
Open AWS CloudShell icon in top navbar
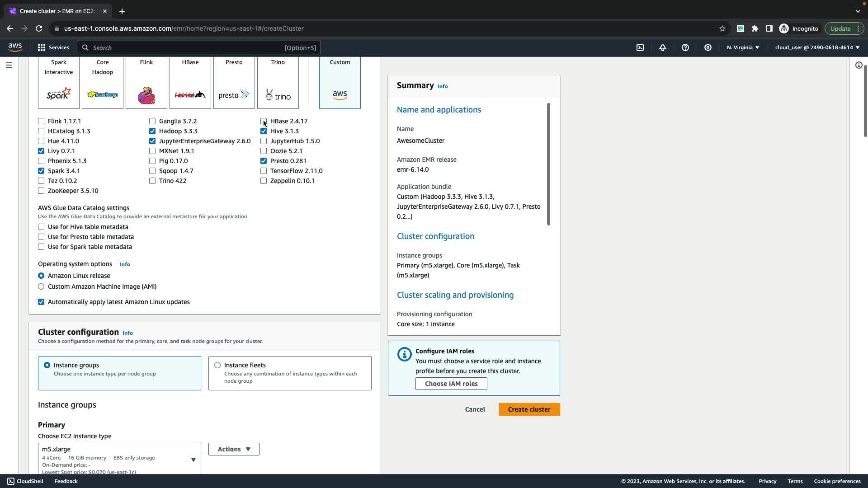pyautogui.click(x=640, y=47)
